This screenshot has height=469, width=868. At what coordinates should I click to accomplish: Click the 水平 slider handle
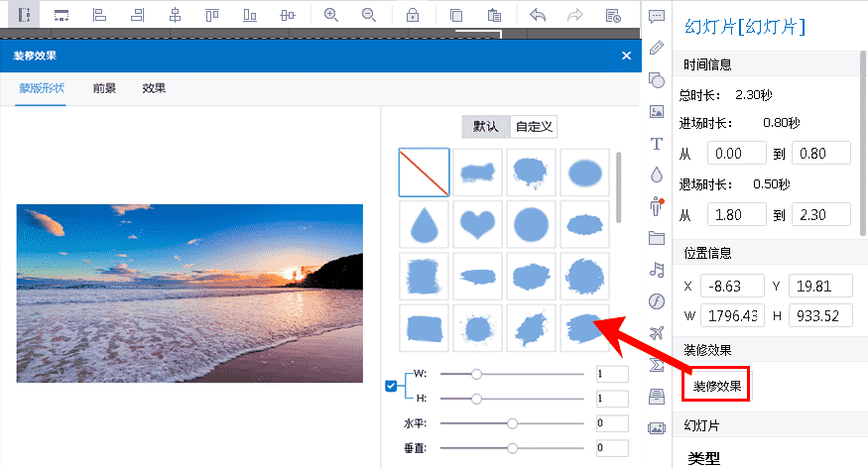pyautogui.click(x=512, y=423)
